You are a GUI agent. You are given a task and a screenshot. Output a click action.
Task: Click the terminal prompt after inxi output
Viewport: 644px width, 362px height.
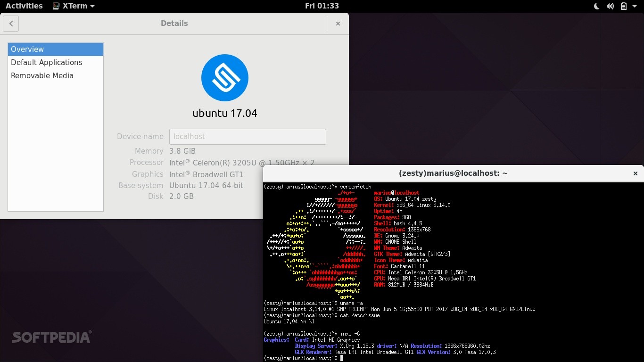coord(299,357)
